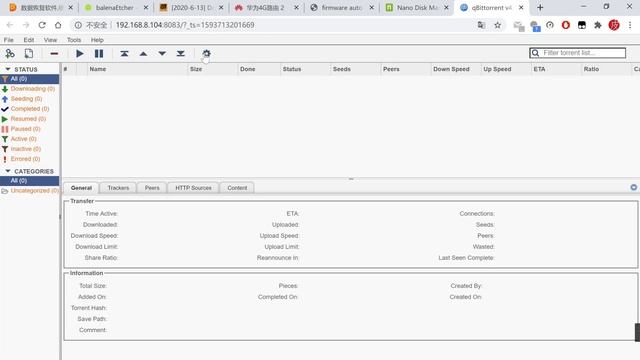The image size is (640, 360).
Task: Sort by the Down Speed column header
Action: pos(456,69)
